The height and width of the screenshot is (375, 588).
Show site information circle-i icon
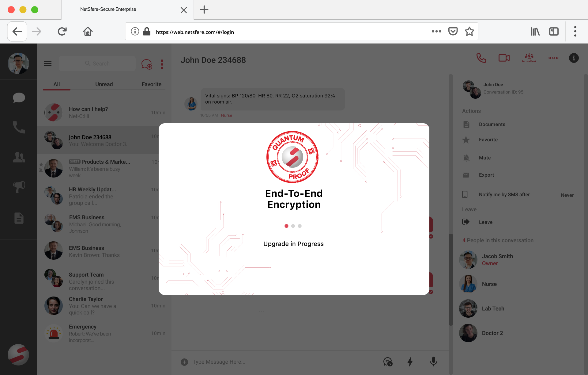[x=135, y=32]
